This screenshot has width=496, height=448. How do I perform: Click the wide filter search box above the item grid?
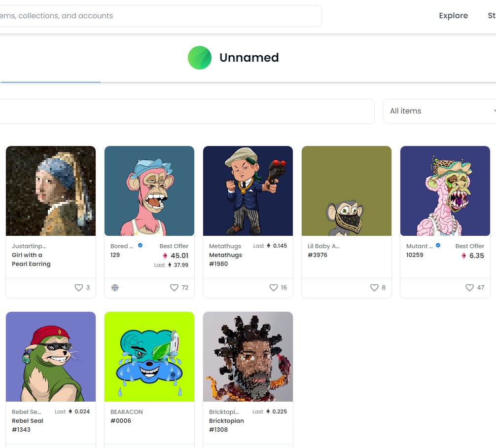click(187, 111)
